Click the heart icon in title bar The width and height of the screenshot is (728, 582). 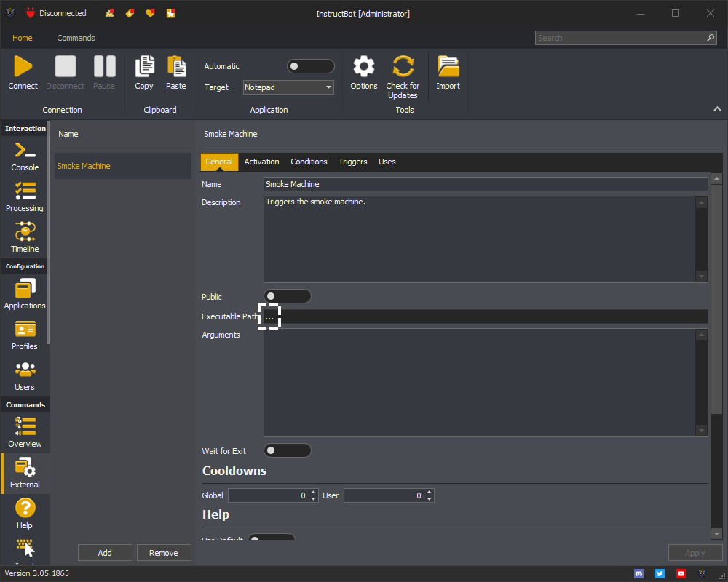click(150, 14)
